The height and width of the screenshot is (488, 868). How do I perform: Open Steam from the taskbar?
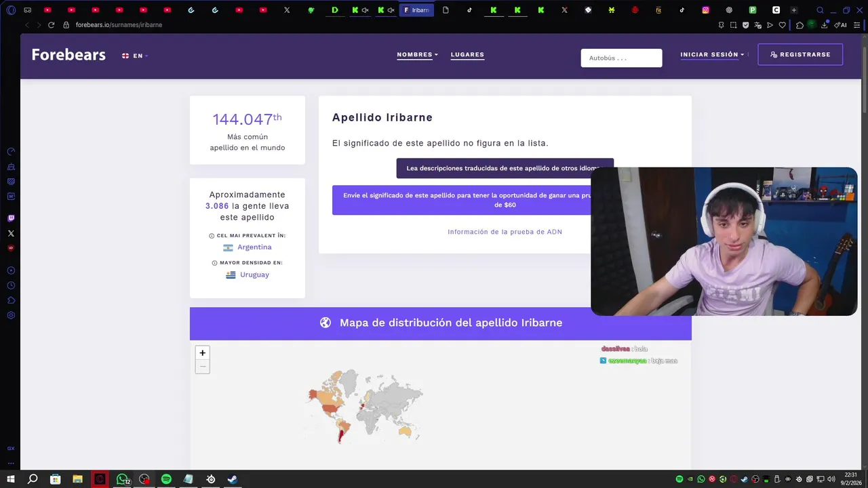click(233, 479)
